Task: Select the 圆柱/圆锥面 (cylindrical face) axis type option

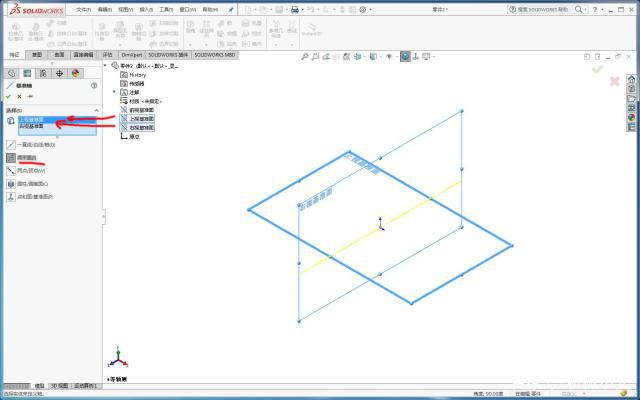Action: [27, 184]
